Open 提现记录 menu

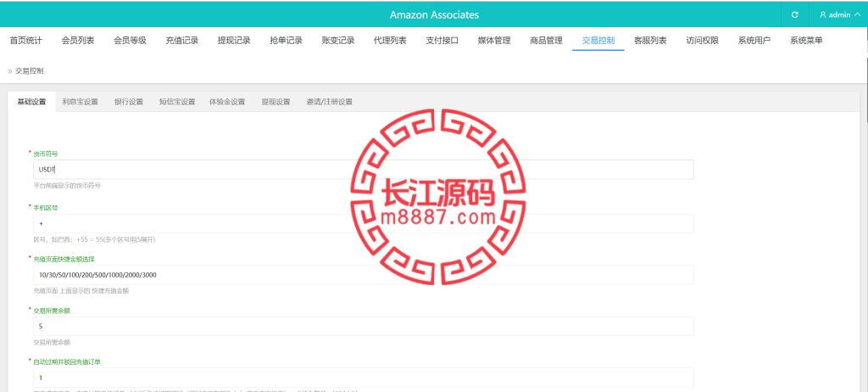tap(234, 41)
